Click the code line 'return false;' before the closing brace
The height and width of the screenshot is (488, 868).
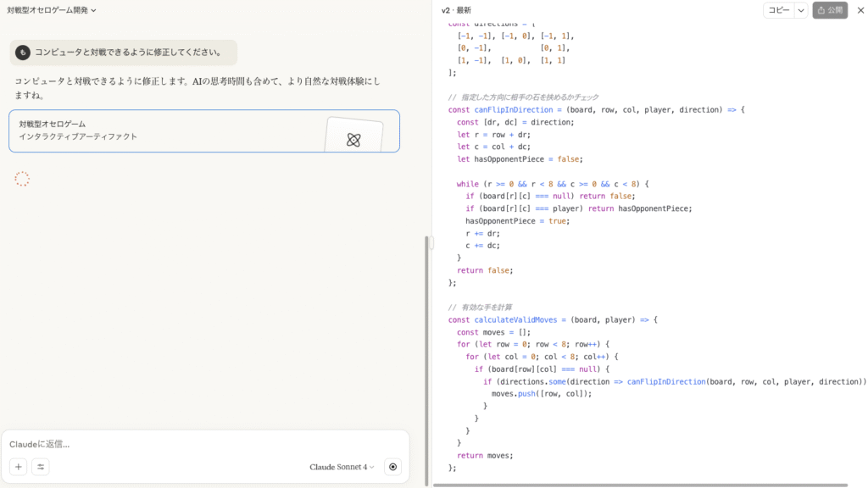pyautogui.click(x=485, y=270)
